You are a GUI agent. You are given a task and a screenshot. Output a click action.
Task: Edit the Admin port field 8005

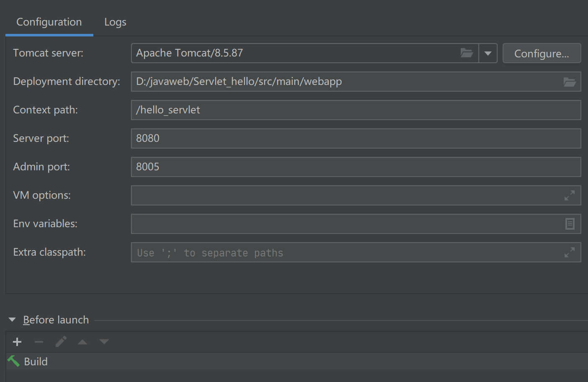click(x=356, y=167)
